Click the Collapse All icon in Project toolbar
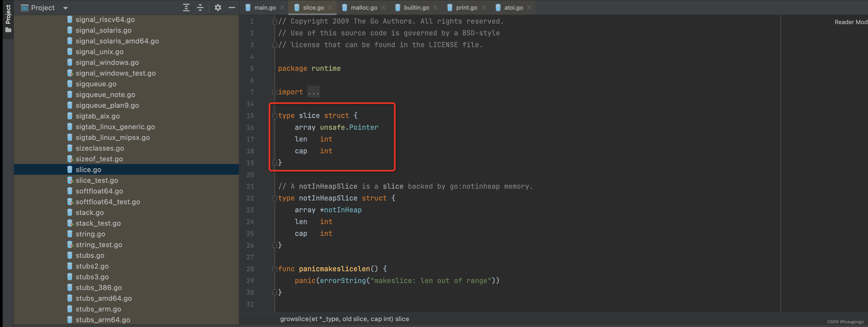This screenshot has width=868, height=327. coord(200,8)
